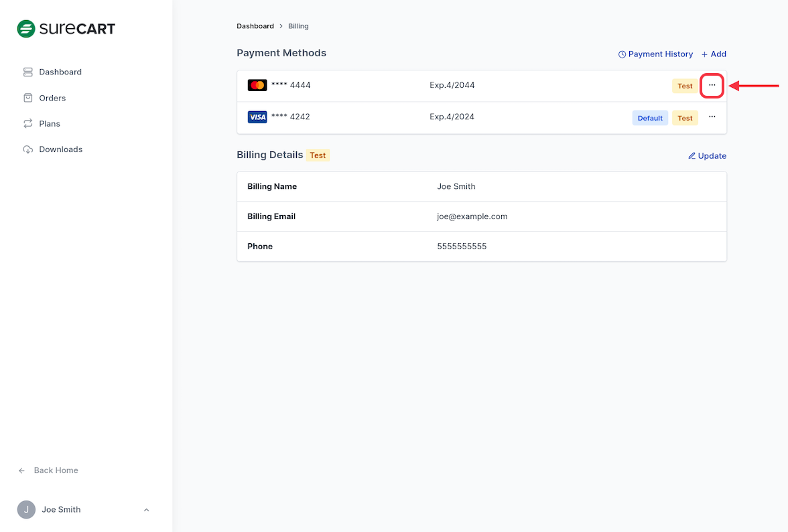Image resolution: width=788 pixels, height=532 pixels.
Task: Go to Orders in the sidebar
Action: 52,98
